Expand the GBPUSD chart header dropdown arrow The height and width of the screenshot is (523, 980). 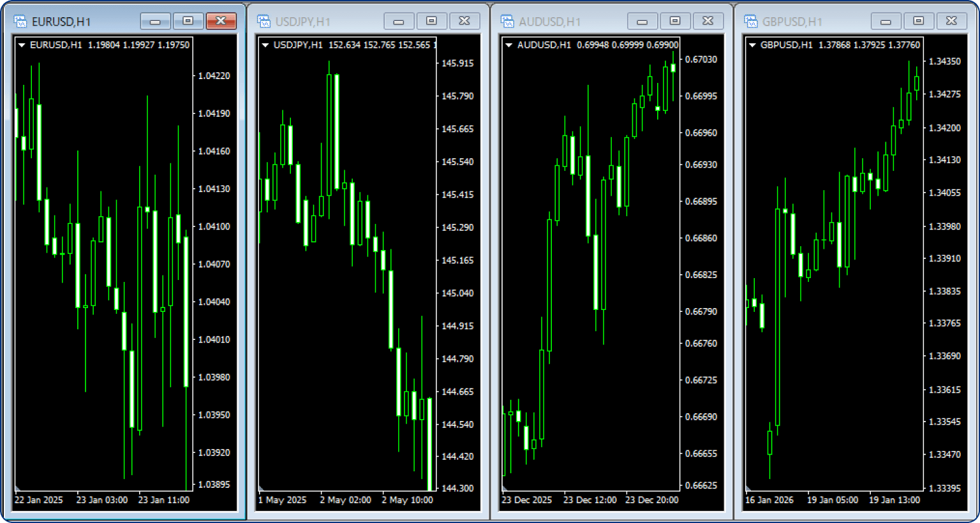click(x=752, y=45)
